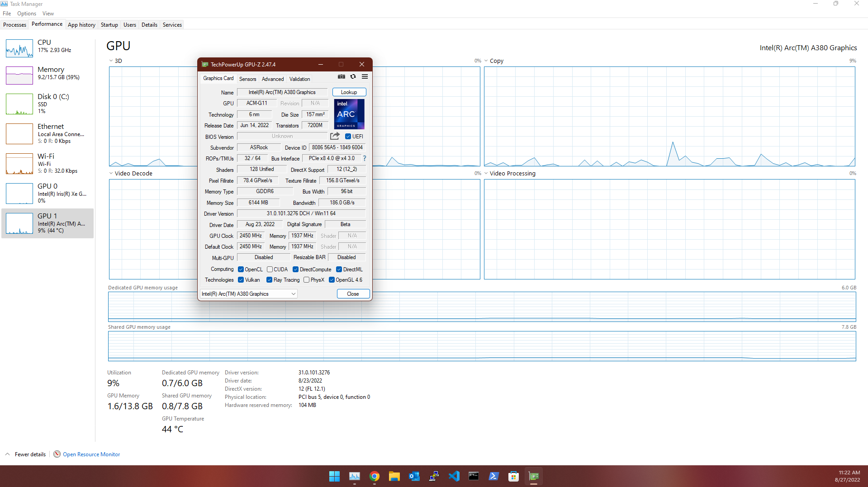
Task: Click the Resource Monitor icon
Action: pos(57,454)
